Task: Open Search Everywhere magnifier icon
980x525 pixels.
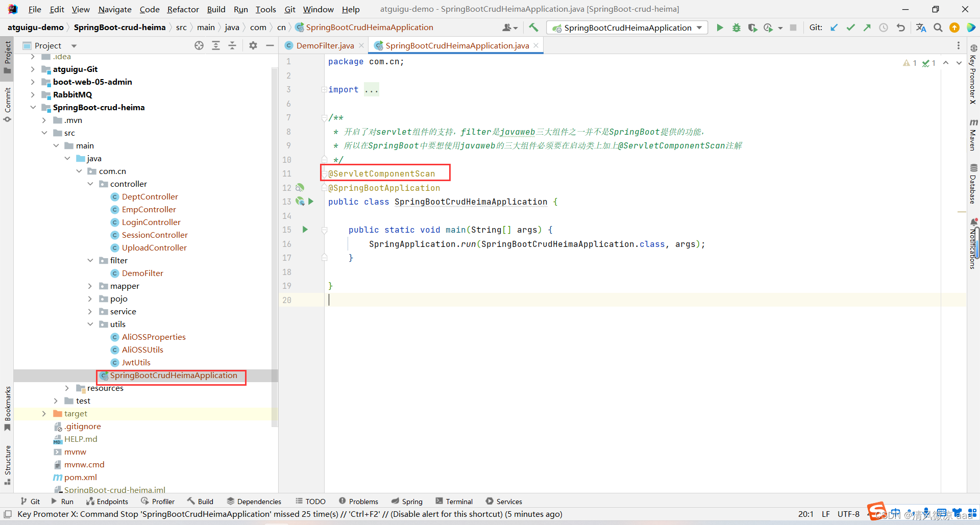Action: pyautogui.click(x=938, y=28)
